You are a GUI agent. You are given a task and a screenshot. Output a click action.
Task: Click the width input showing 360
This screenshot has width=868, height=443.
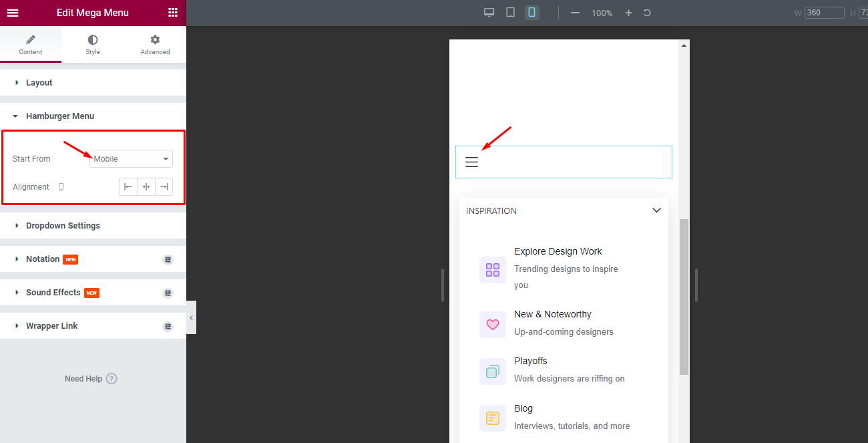(824, 12)
